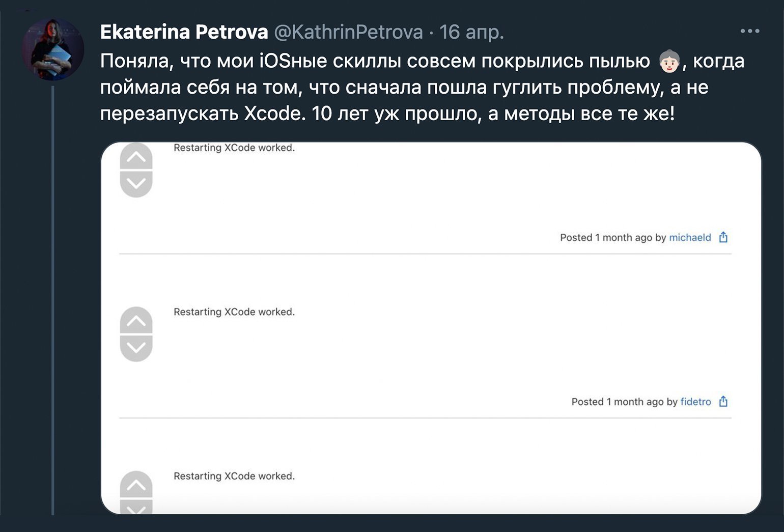
Task: Open the @KathrinPetrova handle link
Action: 349,32
